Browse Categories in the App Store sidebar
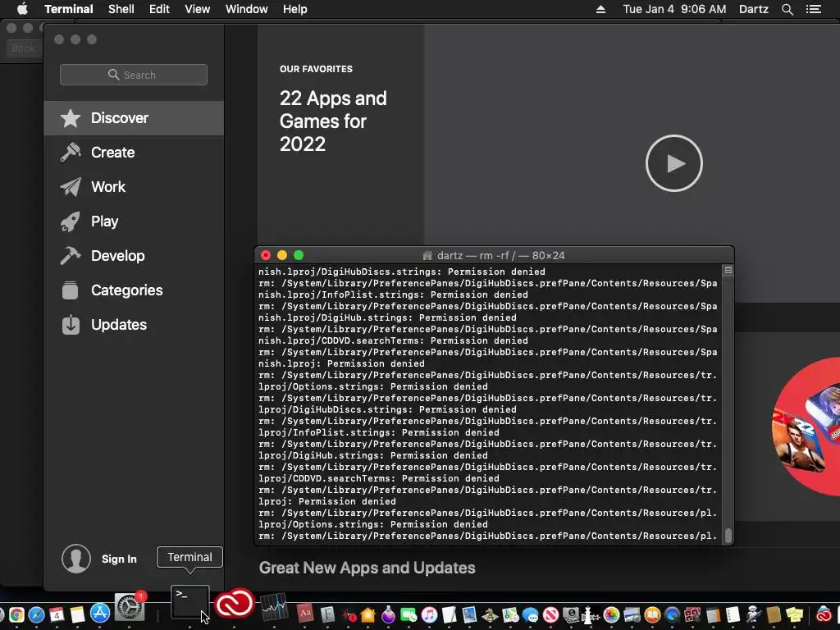The image size is (840, 630). [134, 290]
